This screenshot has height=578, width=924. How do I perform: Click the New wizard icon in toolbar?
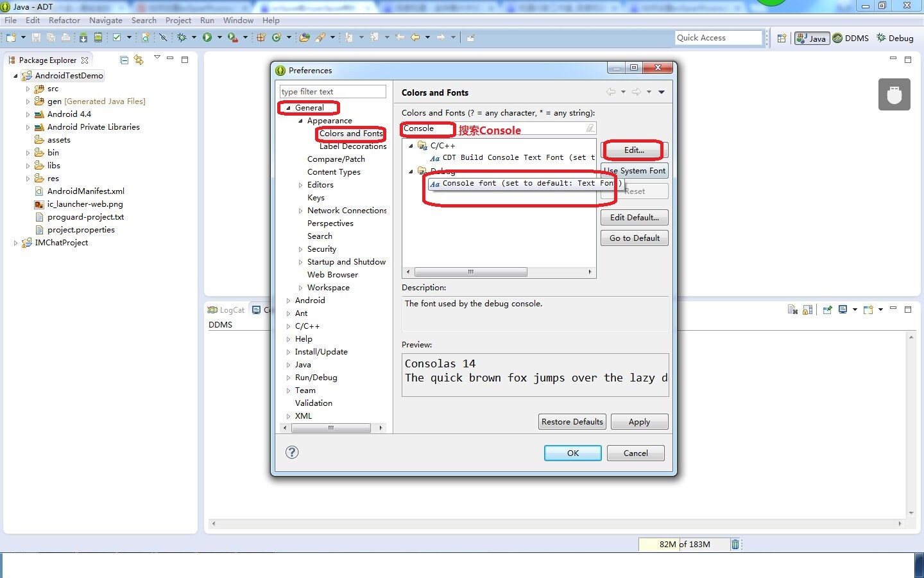12,38
